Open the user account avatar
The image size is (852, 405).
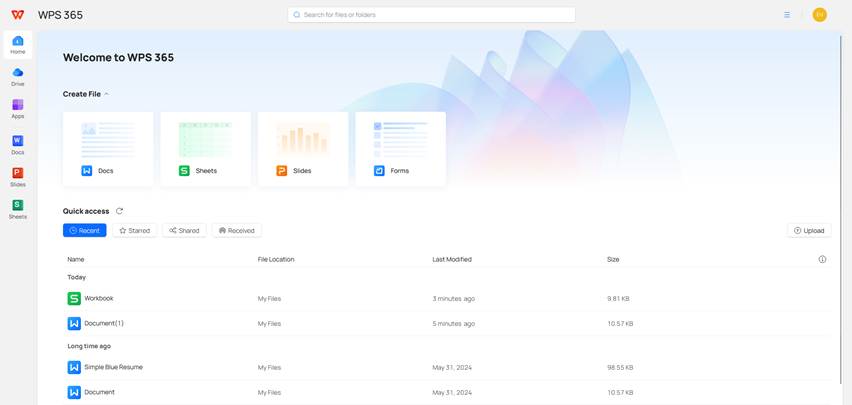819,15
